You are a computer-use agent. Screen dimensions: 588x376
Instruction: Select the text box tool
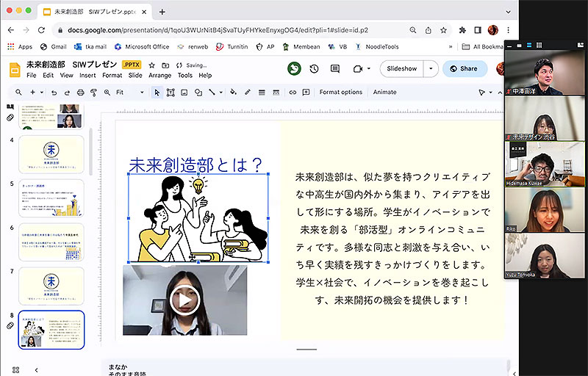pos(171,93)
